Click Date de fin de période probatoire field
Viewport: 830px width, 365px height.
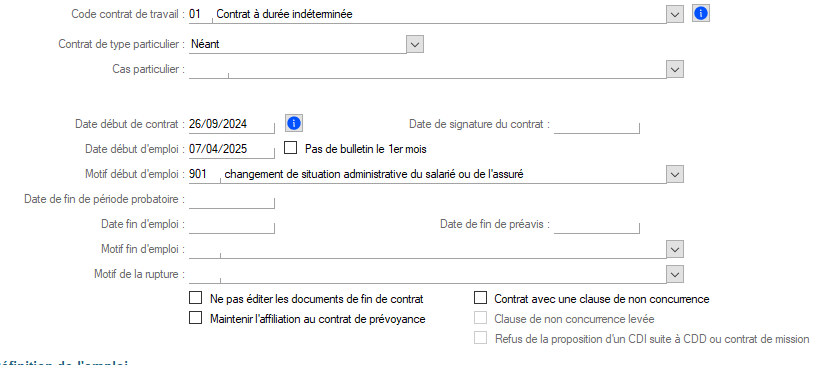(232, 199)
